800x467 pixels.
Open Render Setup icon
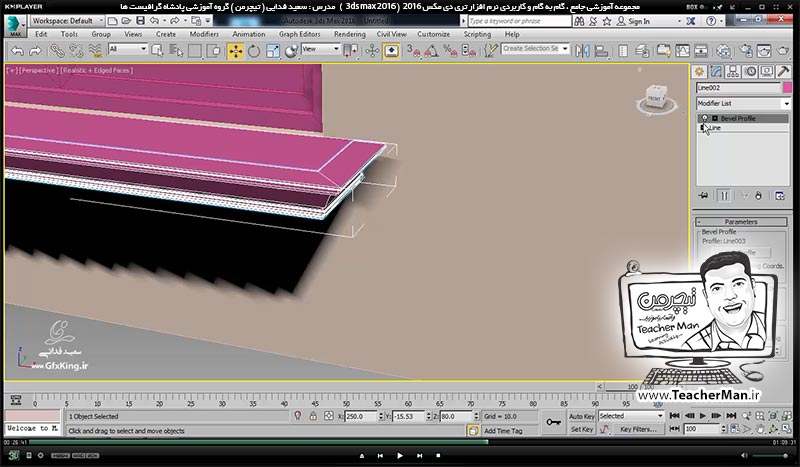745,51
